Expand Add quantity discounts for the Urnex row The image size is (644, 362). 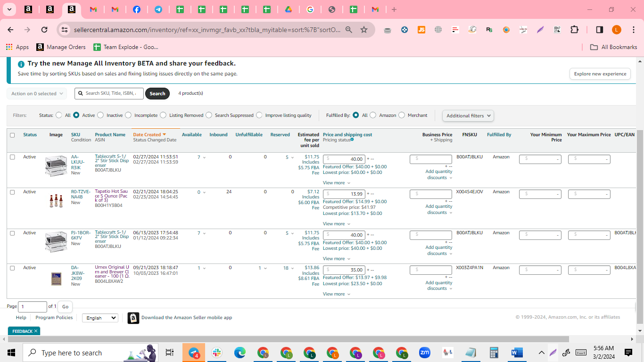(439, 286)
